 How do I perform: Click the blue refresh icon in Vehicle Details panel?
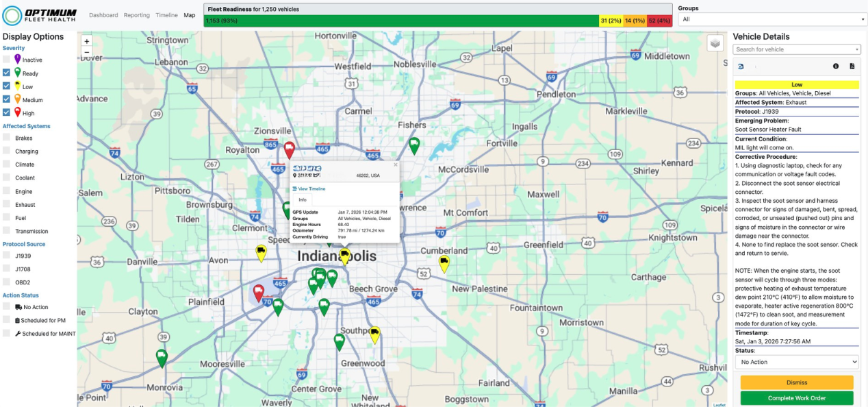coord(741,66)
